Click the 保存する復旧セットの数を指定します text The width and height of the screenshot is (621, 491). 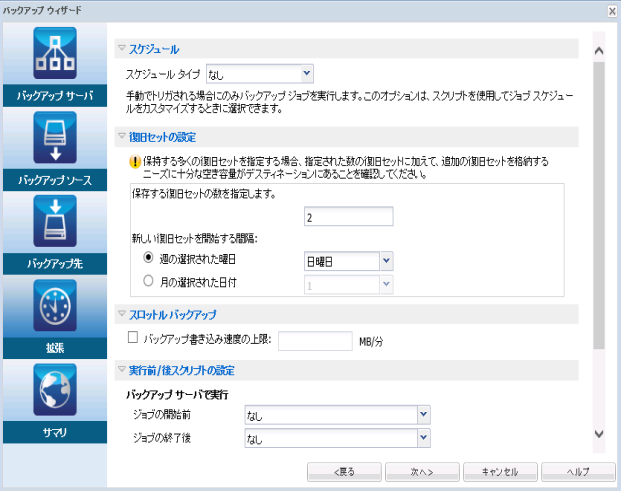204,194
